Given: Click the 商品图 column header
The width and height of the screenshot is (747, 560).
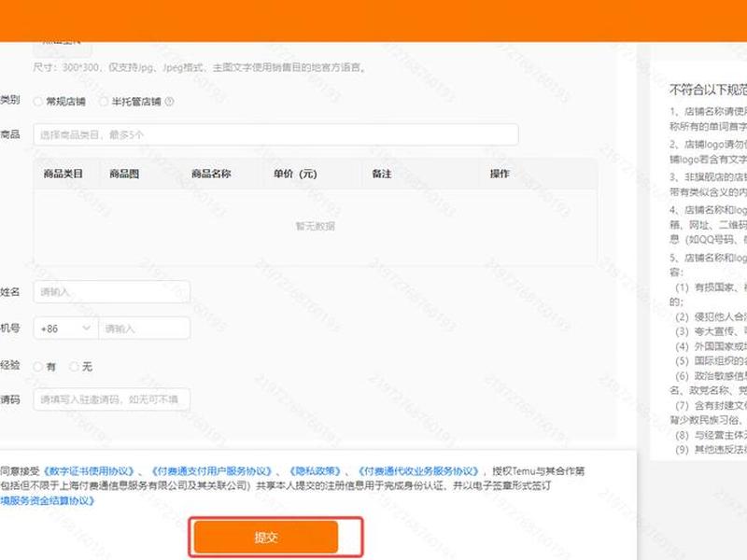Looking at the screenshot, I should point(124,174).
